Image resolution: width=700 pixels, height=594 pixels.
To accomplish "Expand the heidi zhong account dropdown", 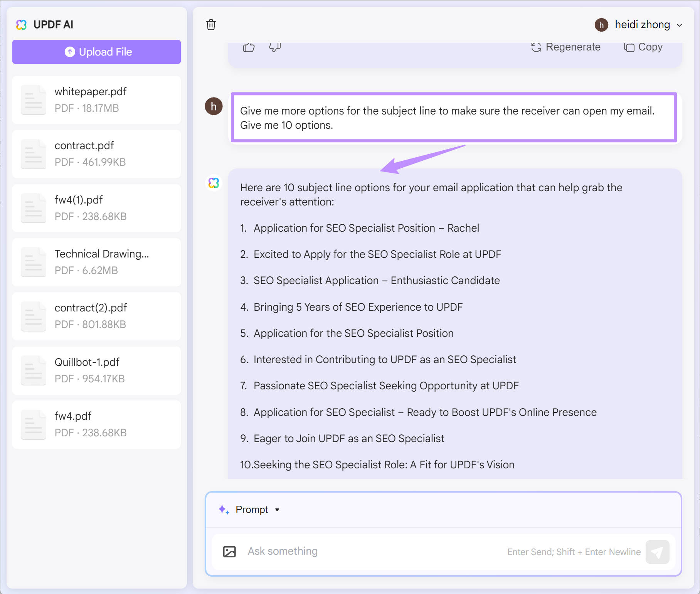I will point(679,25).
